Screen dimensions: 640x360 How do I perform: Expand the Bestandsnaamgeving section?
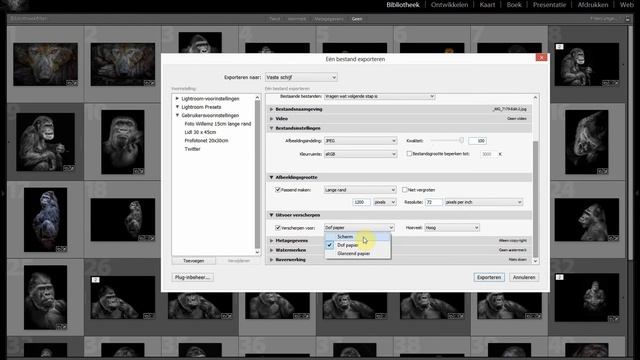pyautogui.click(x=271, y=109)
